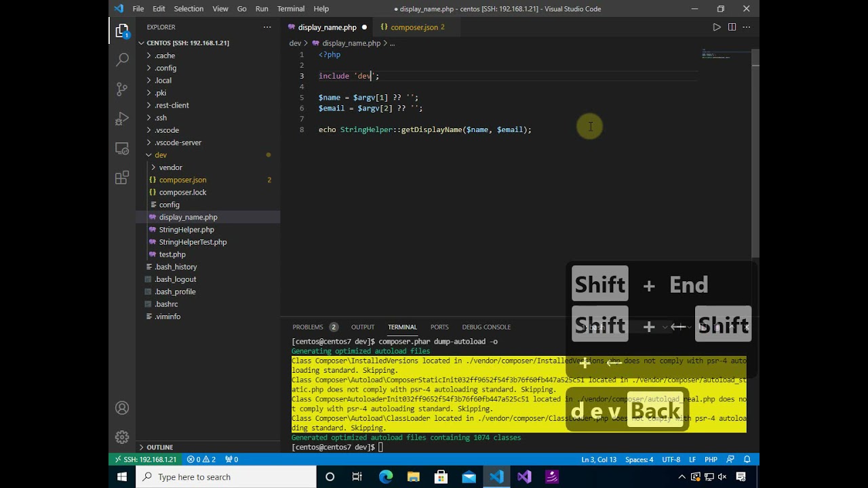Open File Explorer from taskbar

pos(414,476)
